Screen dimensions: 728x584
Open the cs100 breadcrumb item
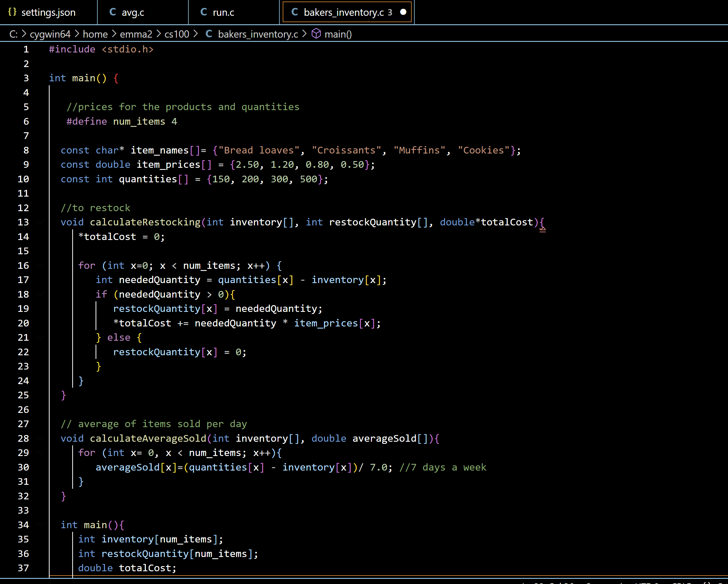[x=176, y=34]
